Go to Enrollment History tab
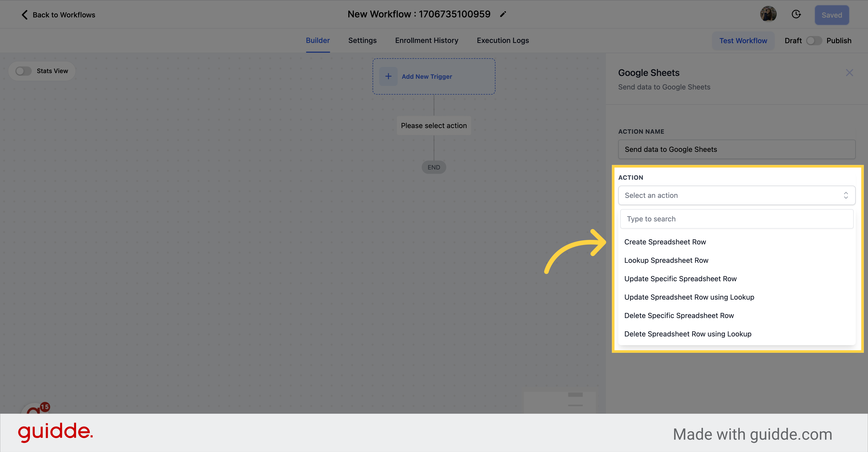868x452 pixels. pos(427,40)
